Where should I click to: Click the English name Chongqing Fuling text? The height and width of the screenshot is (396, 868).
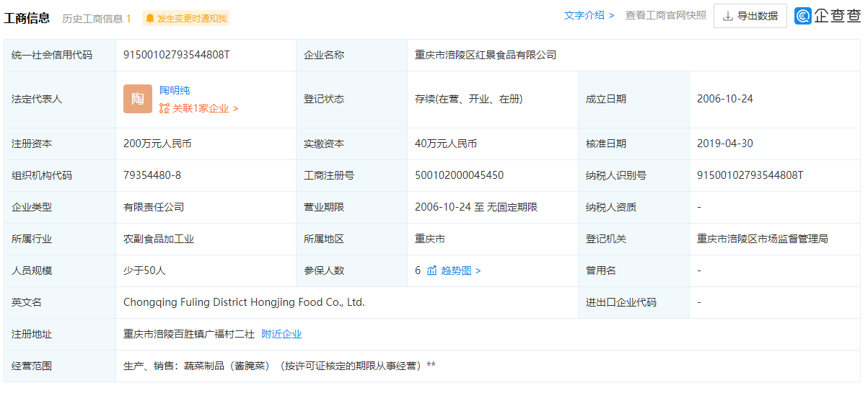click(x=244, y=302)
